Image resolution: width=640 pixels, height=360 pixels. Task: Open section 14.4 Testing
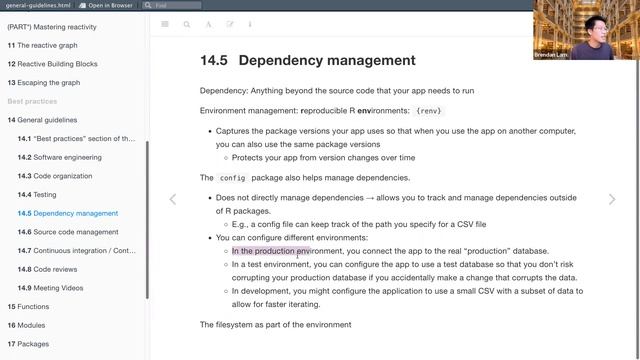click(x=37, y=195)
